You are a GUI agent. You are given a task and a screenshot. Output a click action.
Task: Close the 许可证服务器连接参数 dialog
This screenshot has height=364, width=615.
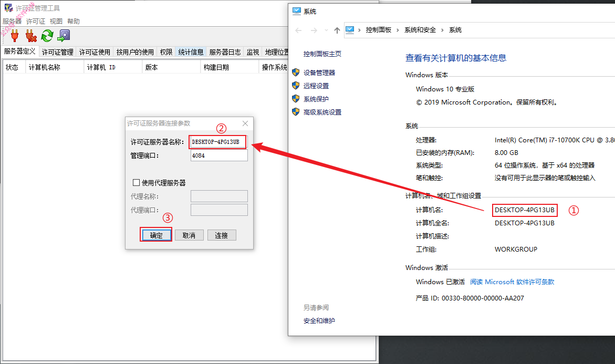(245, 123)
